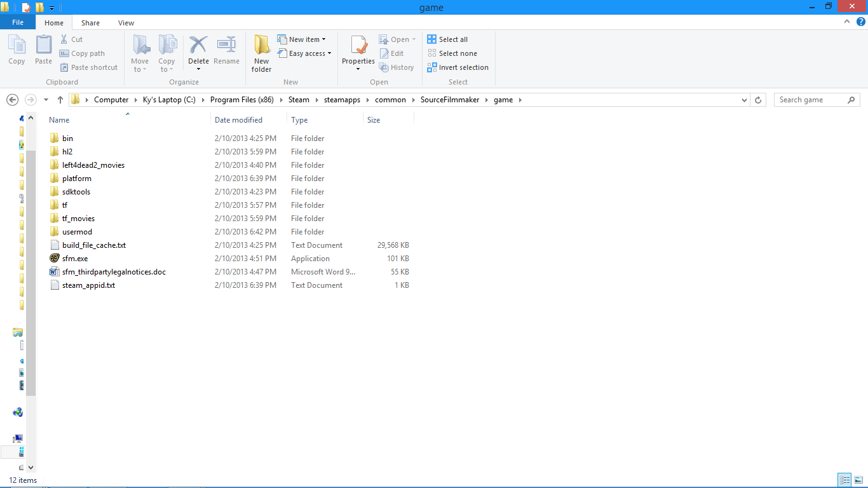Click the 29,568 KB size value
868x488 pixels.
[393, 245]
